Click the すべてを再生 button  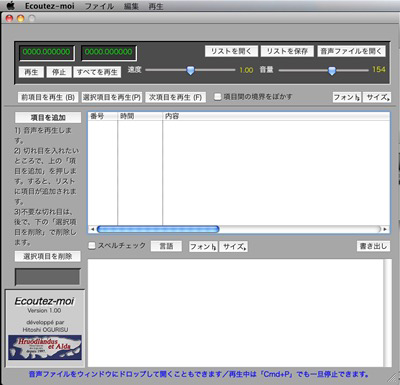97,72
